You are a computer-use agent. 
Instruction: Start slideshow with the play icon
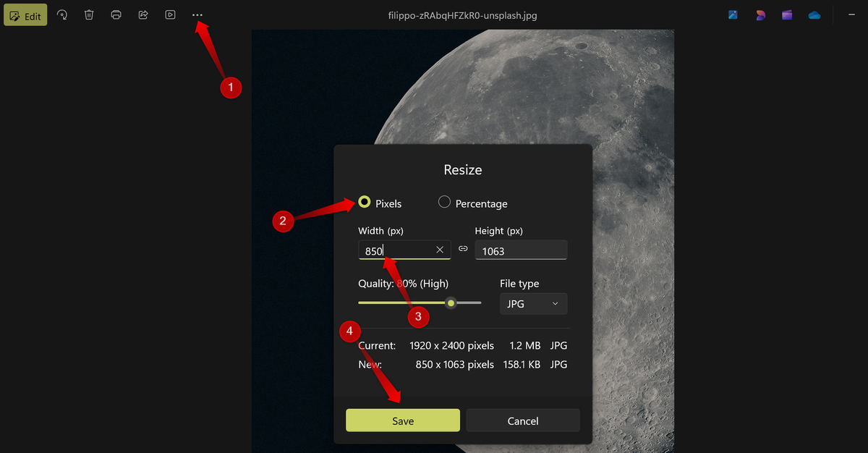(x=170, y=14)
